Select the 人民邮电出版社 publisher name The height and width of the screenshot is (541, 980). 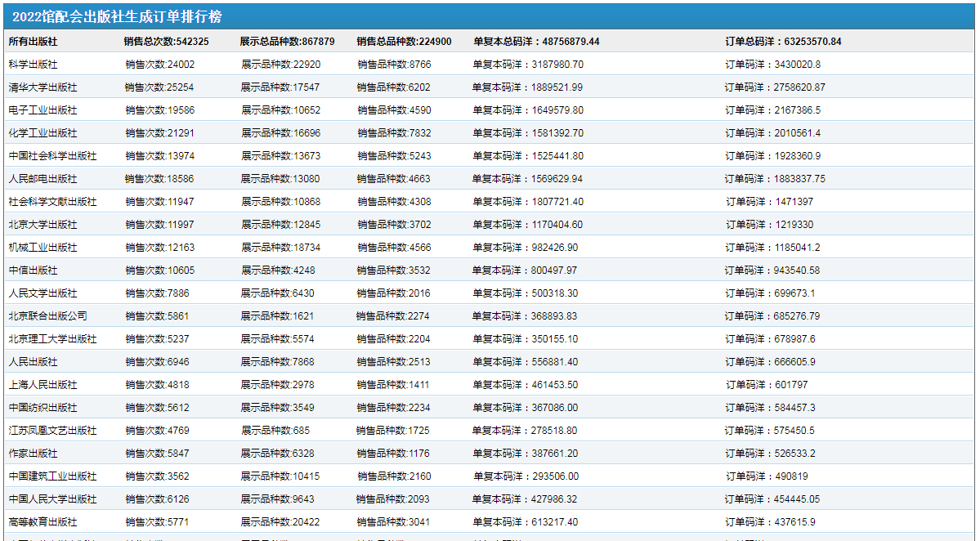click(x=43, y=178)
